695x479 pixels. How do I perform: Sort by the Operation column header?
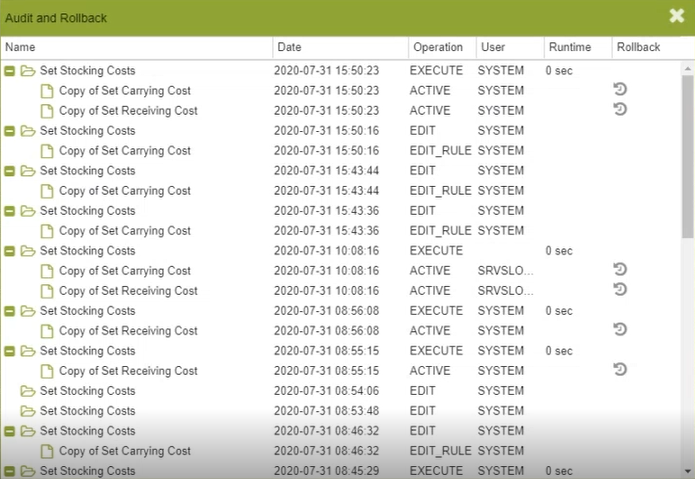(436, 47)
